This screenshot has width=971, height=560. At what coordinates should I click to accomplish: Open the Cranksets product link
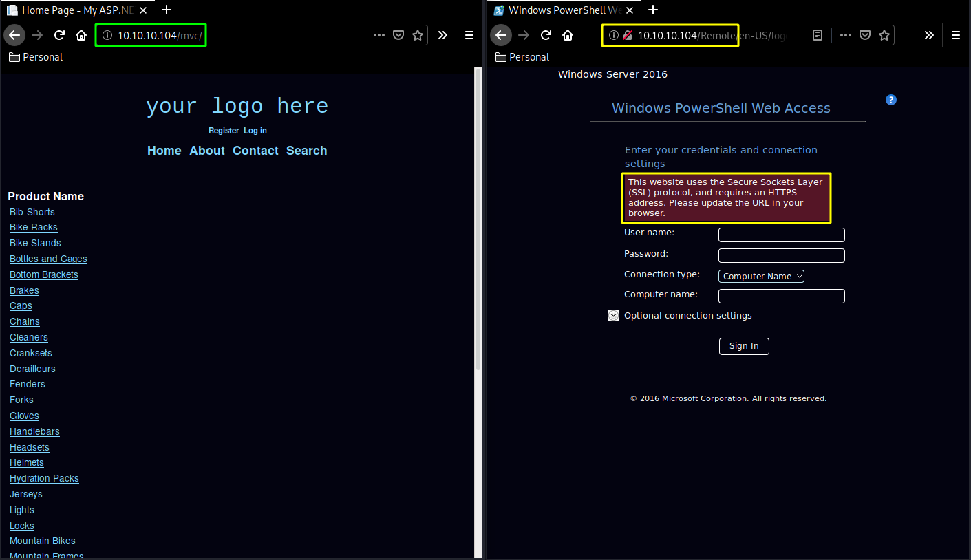(31, 353)
